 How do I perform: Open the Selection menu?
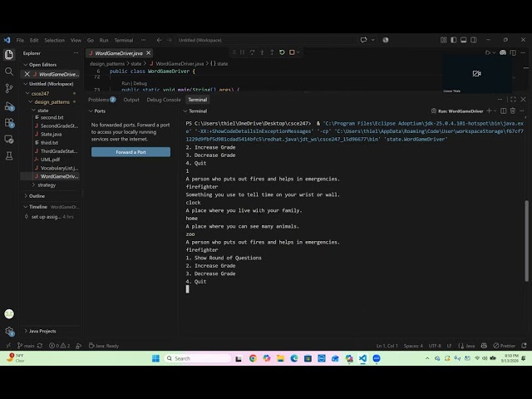54,40
